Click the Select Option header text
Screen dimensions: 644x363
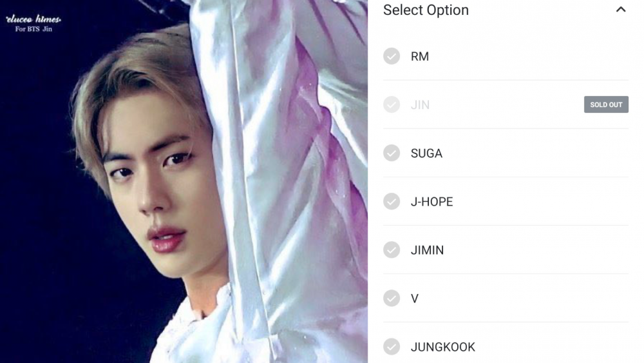point(426,10)
